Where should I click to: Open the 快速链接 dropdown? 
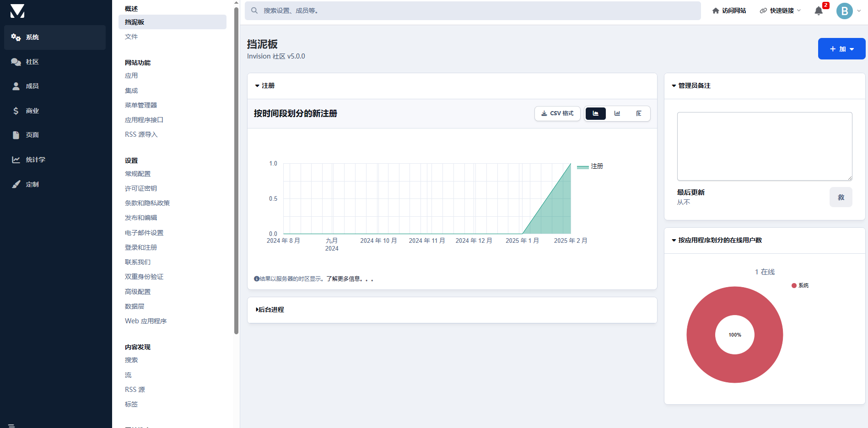(780, 11)
